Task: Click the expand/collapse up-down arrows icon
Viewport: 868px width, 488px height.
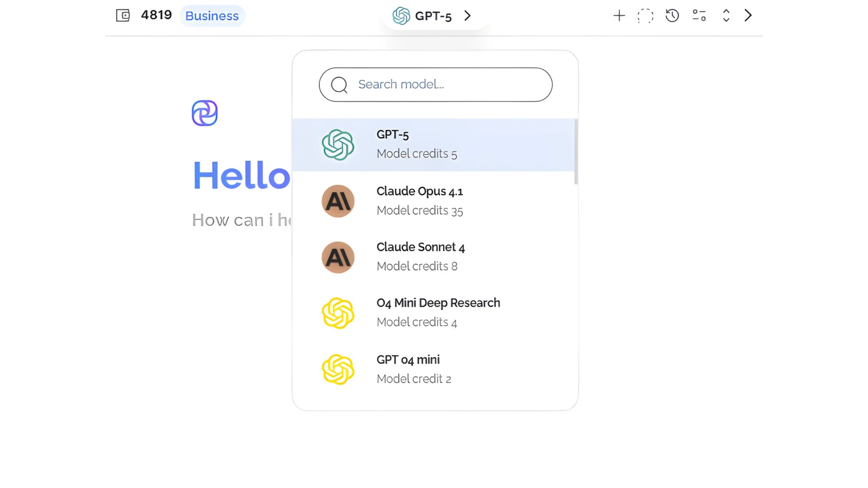Action: click(726, 15)
